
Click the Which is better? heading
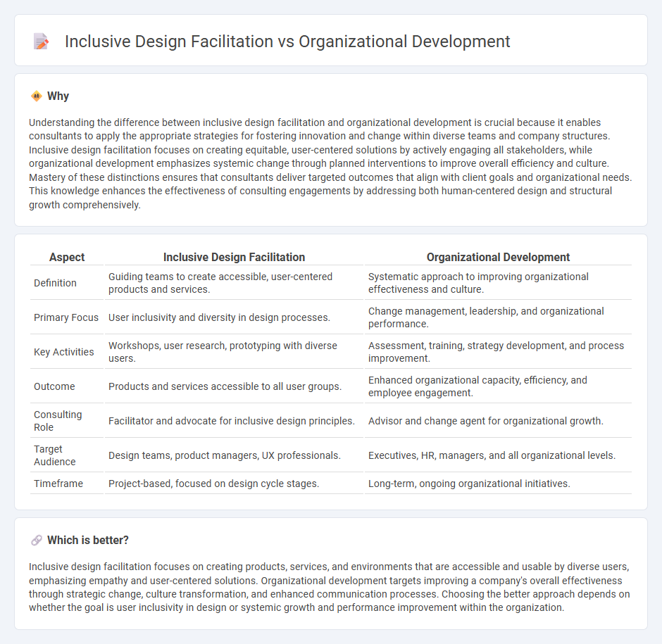pyautogui.click(x=88, y=540)
